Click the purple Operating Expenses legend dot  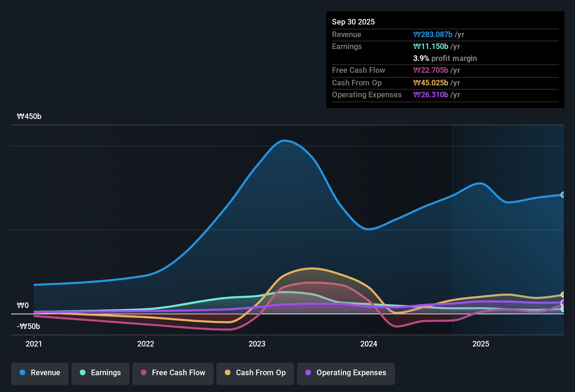point(308,372)
